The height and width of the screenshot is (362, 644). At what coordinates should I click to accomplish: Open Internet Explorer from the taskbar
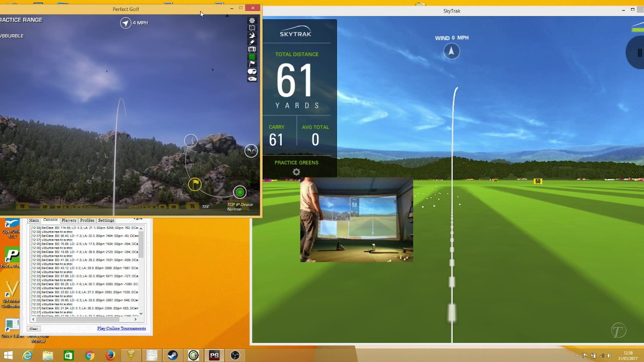coord(27,355)
